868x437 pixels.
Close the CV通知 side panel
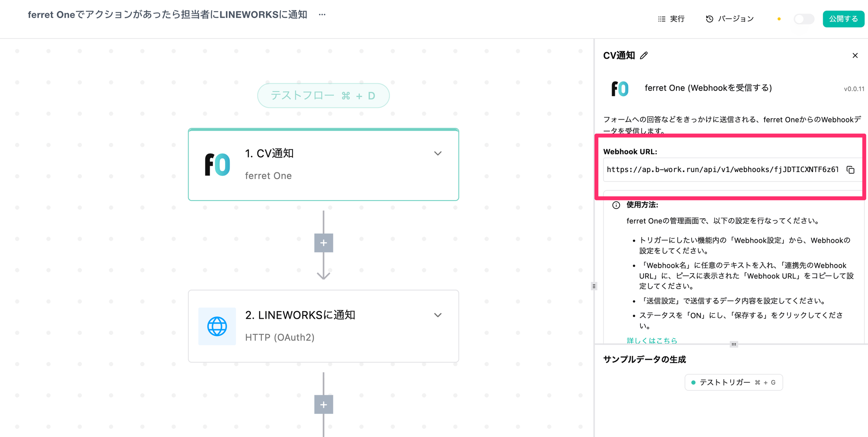pyautogui.click(x=855, y=56)
